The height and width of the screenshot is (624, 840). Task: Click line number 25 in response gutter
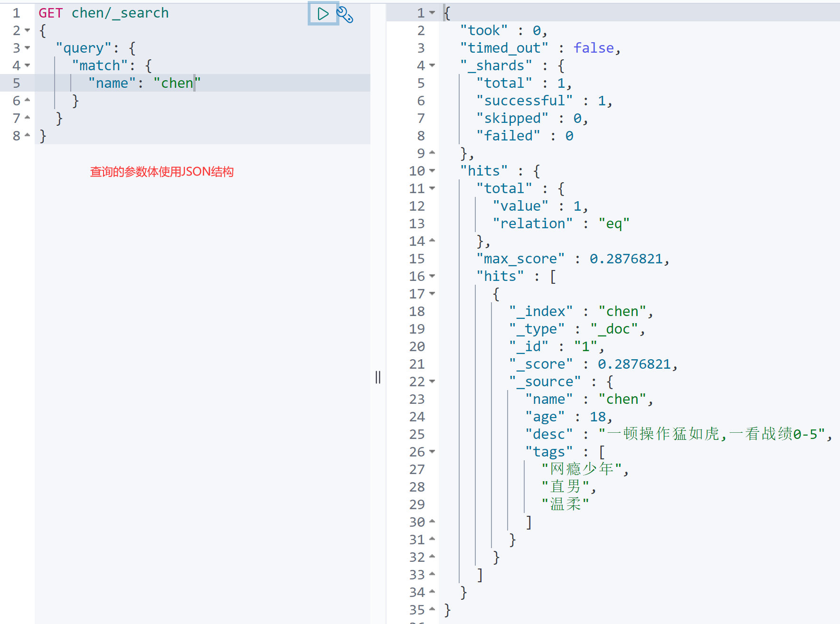[x=417, y=434]
